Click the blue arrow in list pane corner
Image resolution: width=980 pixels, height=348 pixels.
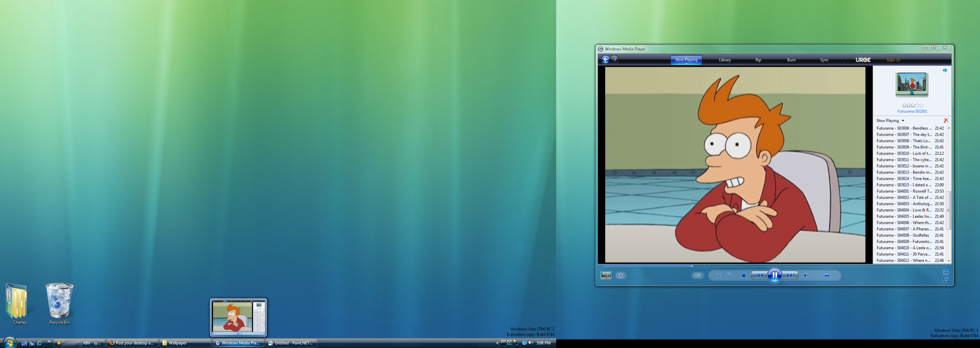point(945,70)
